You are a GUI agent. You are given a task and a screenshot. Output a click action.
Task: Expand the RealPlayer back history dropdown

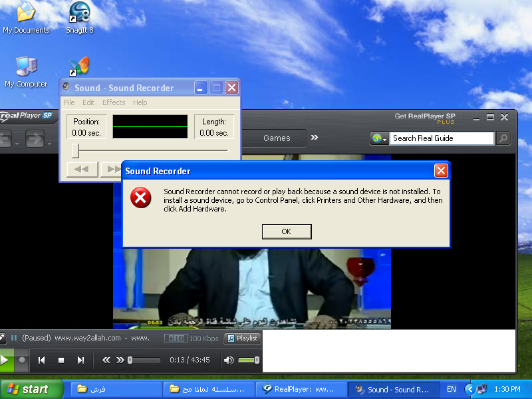pyautogui.click(x=17, y=144)
